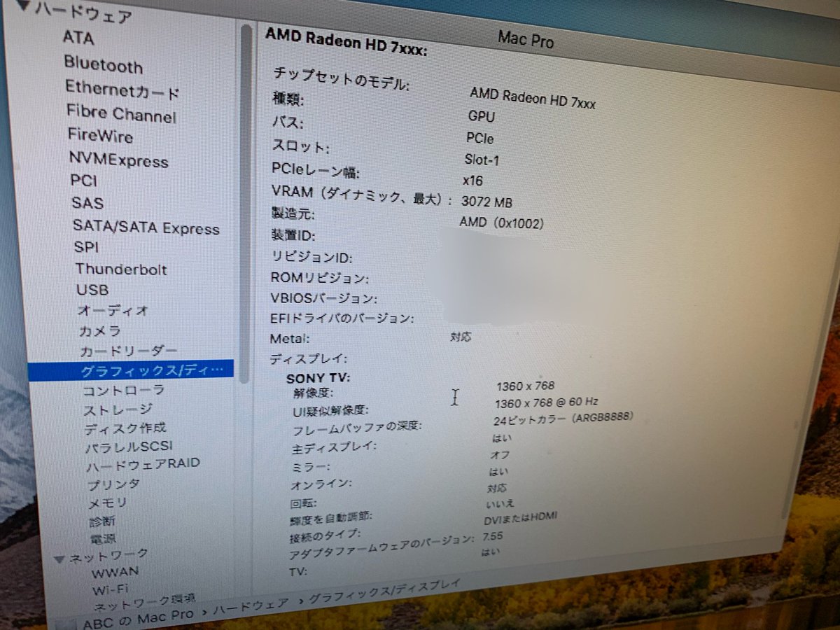The width and height of the screenshot is (840, 630).
Task: Click ABC の Mac Pro in path bar
Action: click(x=137, y=619)
